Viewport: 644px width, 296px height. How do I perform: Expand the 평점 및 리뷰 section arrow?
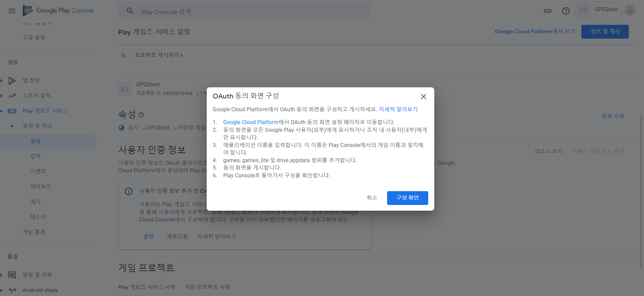click(1, 275)
